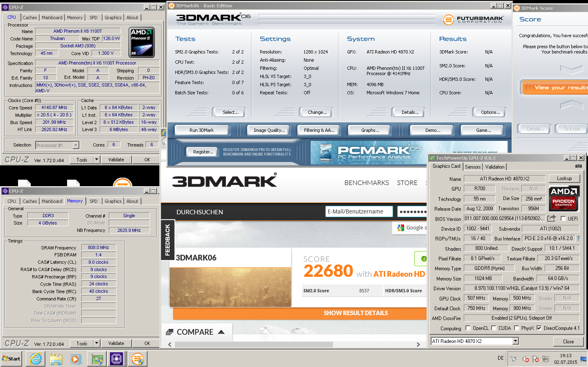Image resolution: width=588 pixels, height=367 pixels.
Task: Activate the 3DMark orange taskbar icon
Action: 137,359
